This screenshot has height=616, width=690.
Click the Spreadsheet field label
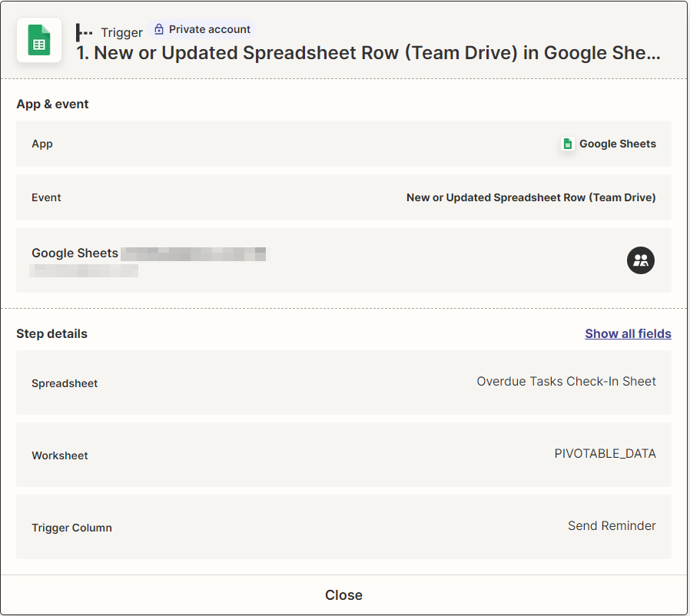tap(65, 383)
